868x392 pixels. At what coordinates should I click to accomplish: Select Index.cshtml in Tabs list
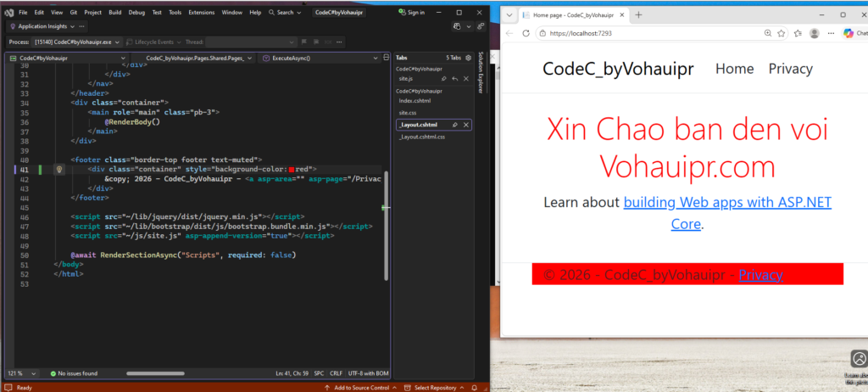[416, 100]
